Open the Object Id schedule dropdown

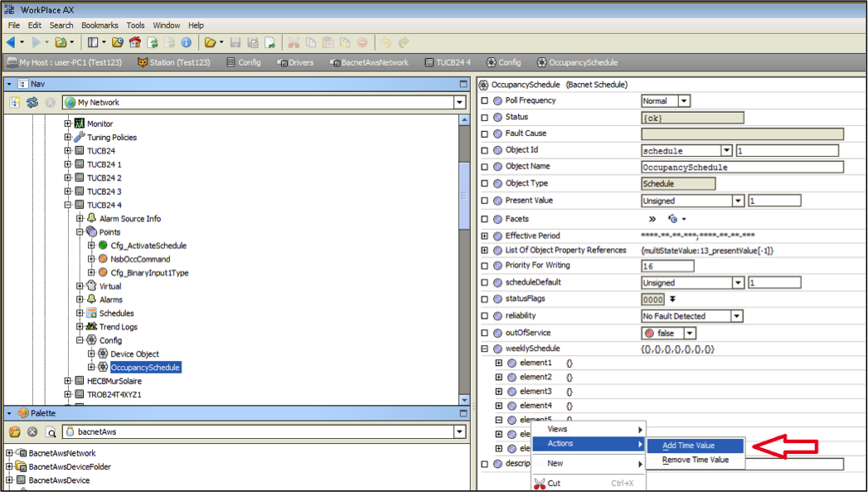tap(727, 150)
